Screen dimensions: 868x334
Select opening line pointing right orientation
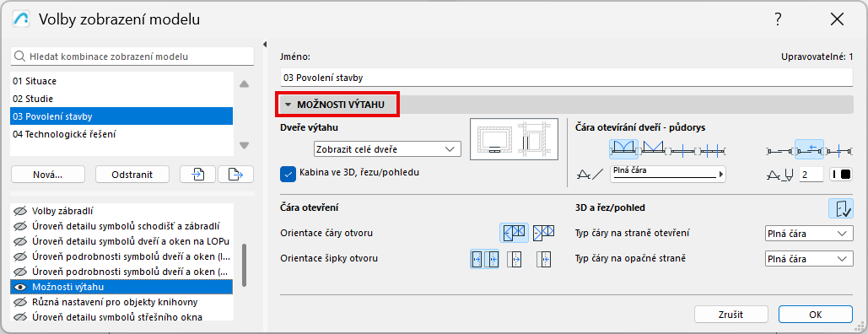(543, 233)
